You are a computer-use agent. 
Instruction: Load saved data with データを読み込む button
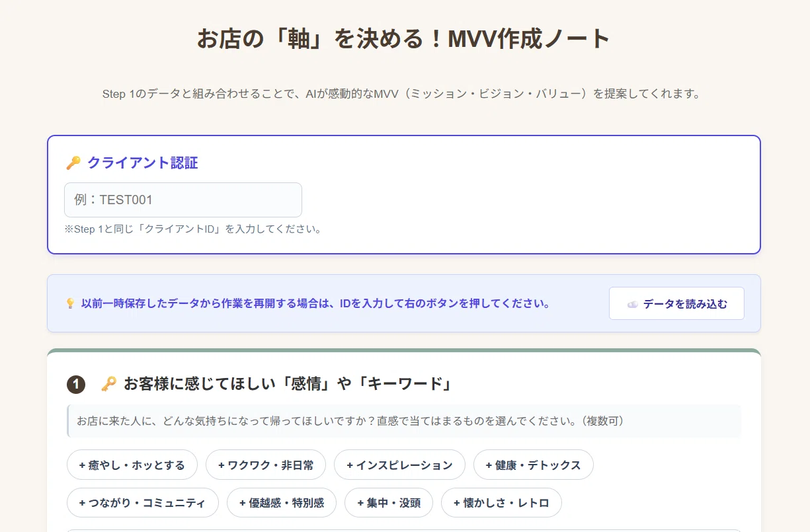pos(676,303)
